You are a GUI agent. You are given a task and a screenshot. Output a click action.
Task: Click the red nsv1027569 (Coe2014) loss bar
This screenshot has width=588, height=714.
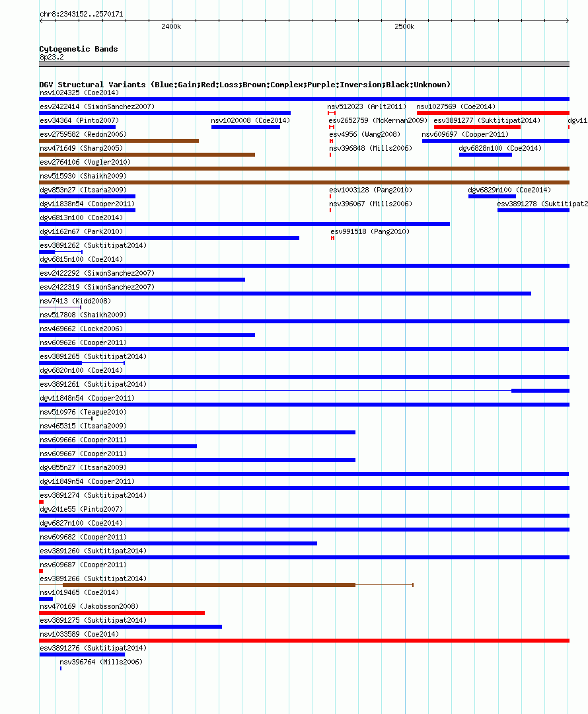coord(493,113)
